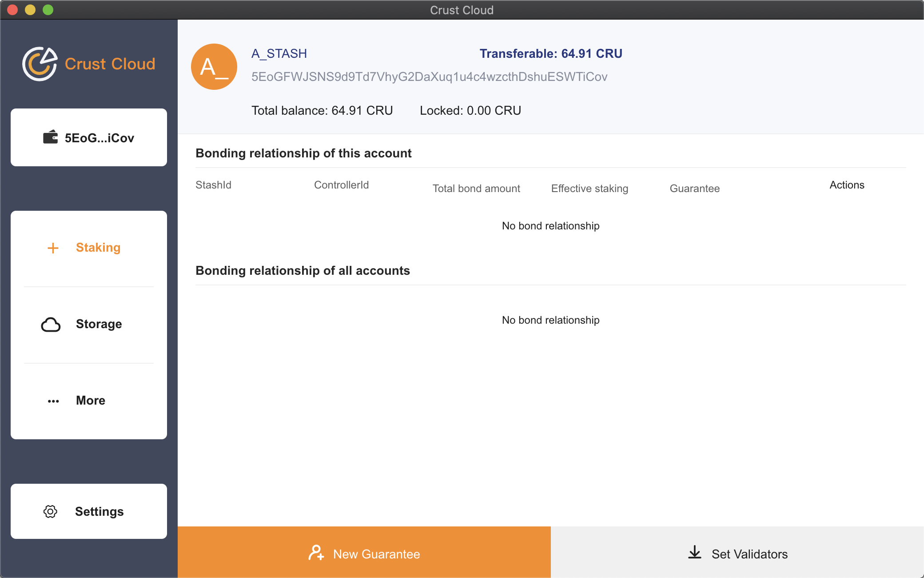Click the Actions column header
The height and width of the screenshot is (578, 924).
point(847,185)
